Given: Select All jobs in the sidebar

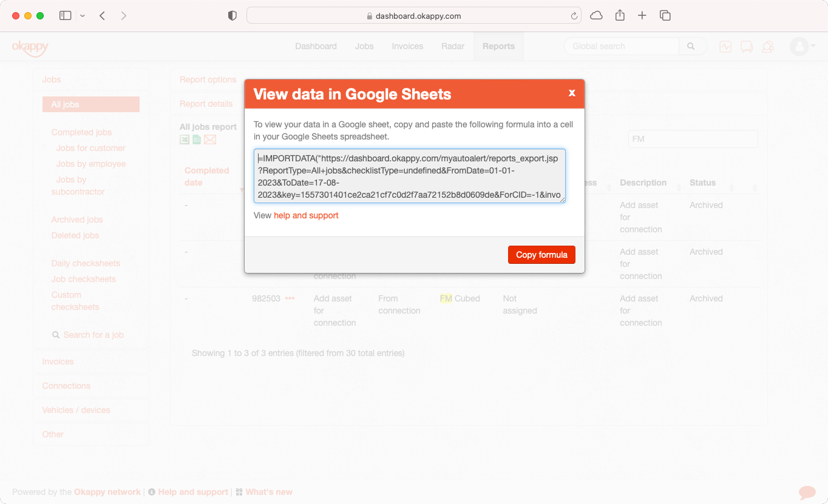Looking at the screenshot, I should pyautogui.click(x=91, y=104).
